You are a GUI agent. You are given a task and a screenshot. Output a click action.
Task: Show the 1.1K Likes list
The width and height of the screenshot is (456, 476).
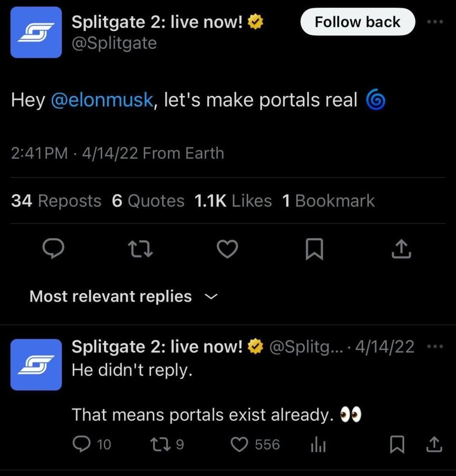pyautogui.click(x=233, y=201)
